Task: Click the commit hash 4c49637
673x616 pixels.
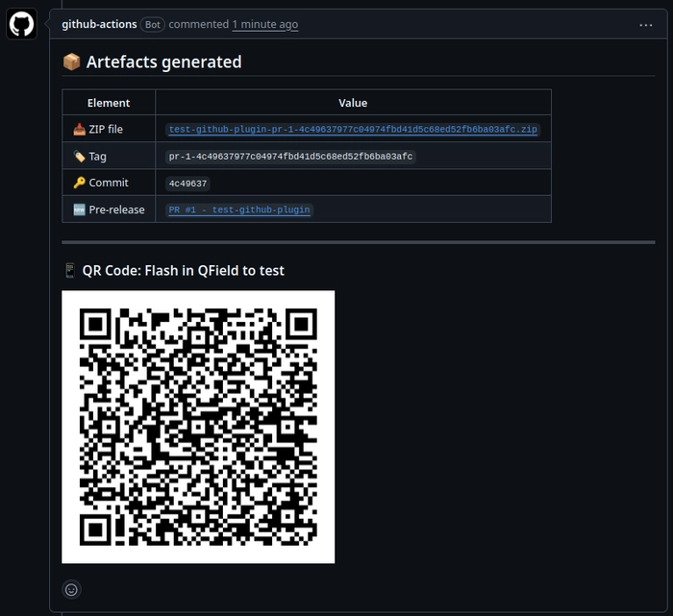Action: [x=187, y=184]
